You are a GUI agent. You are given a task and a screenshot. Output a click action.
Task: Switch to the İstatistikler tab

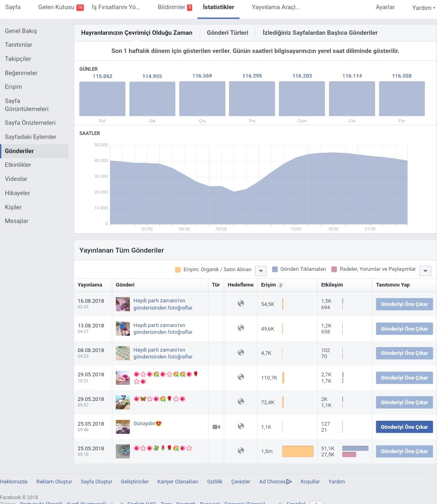[x=218, y=7]
